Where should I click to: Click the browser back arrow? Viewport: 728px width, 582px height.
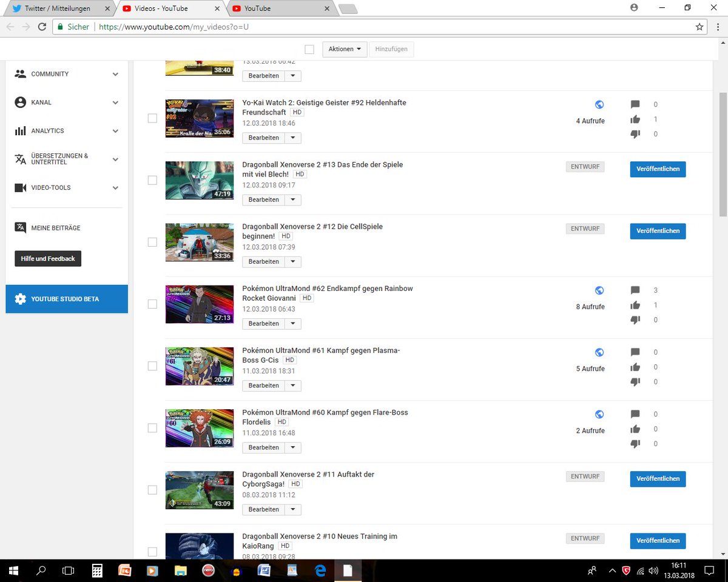tap(10, 27)
